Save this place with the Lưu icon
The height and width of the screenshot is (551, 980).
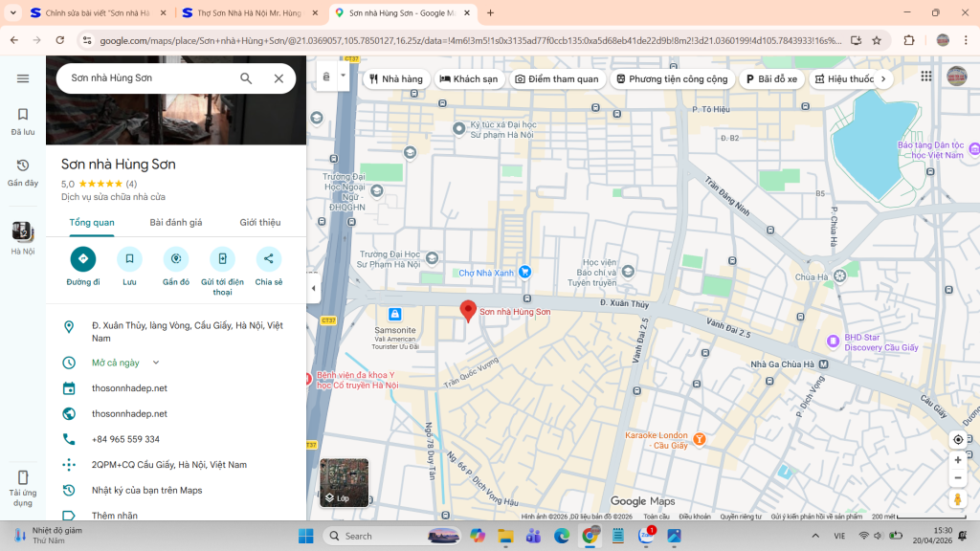(129, 258)
